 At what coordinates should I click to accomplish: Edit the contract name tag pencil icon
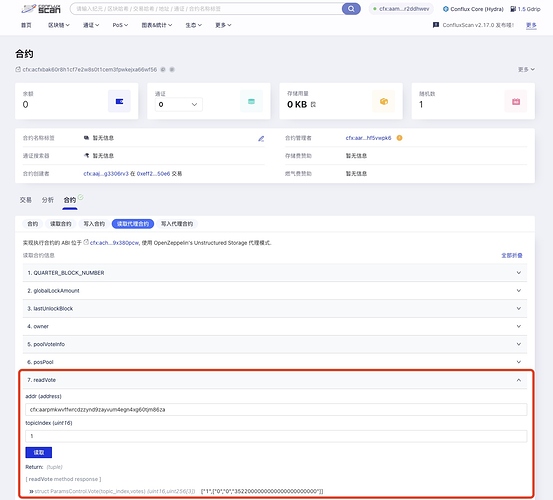(x=261, y=139)
